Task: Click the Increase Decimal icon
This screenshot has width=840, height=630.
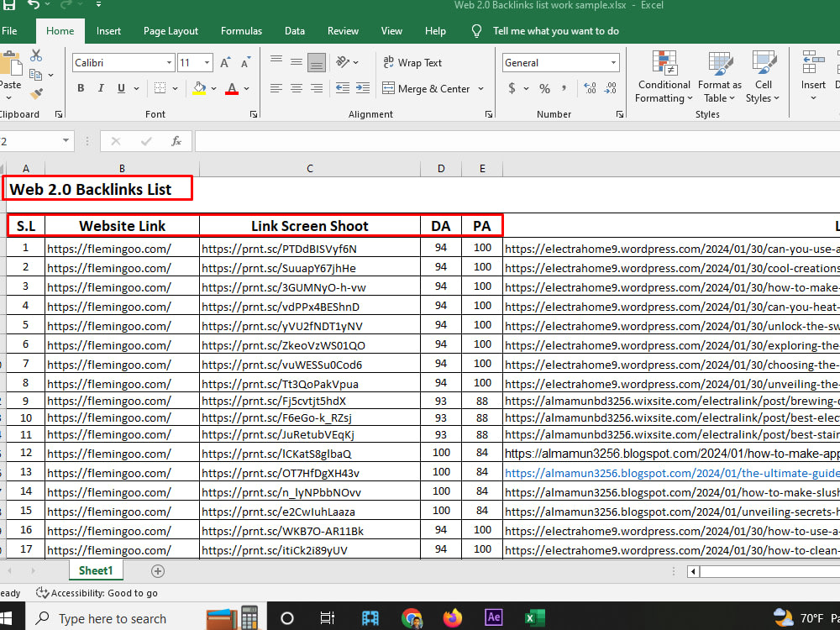Action: pyautogui.click(x=590, y=88)
